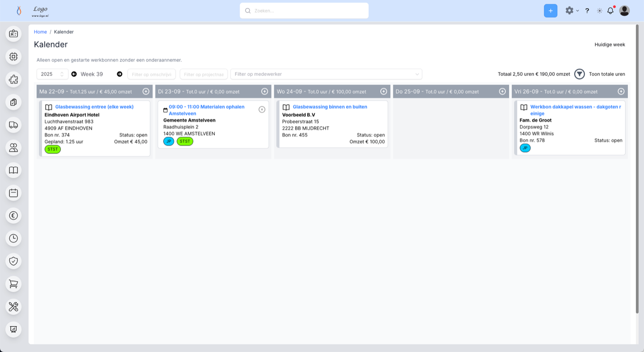Screen dimensions: 644x352
Task: Remove the Materialen ophalen appointment
Action: pos(262,109)
